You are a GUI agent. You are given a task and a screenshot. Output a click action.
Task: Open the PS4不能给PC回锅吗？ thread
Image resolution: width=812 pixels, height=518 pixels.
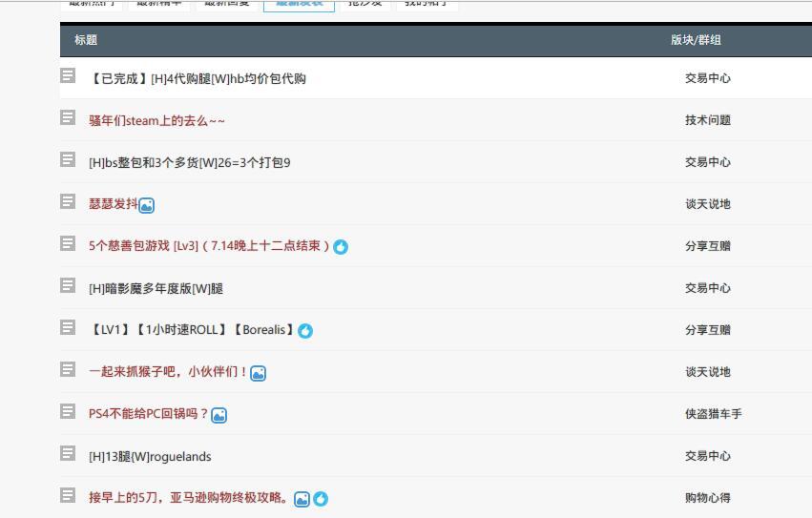(149, 414)
